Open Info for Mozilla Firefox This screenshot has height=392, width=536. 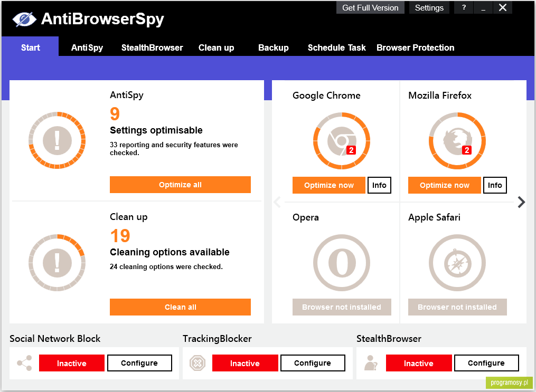[x=495, y=185]
